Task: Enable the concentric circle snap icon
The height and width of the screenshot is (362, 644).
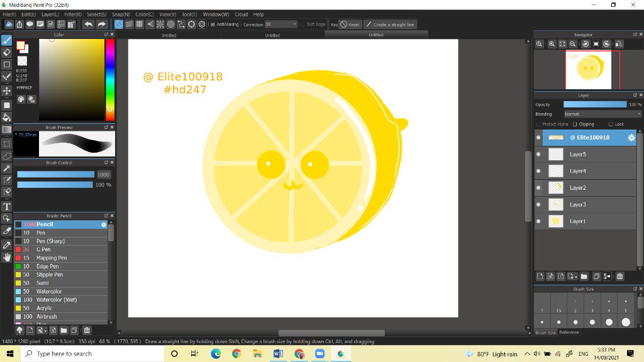Action: [171, 25]
